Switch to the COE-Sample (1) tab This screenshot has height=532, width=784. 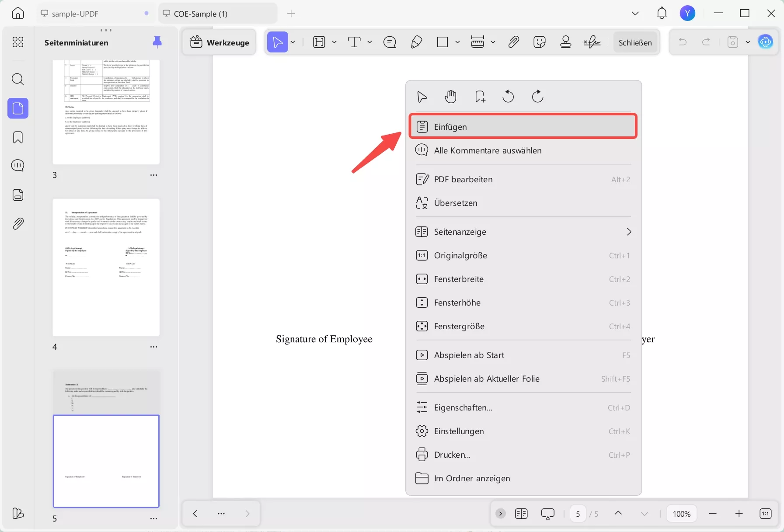(218, 14)
